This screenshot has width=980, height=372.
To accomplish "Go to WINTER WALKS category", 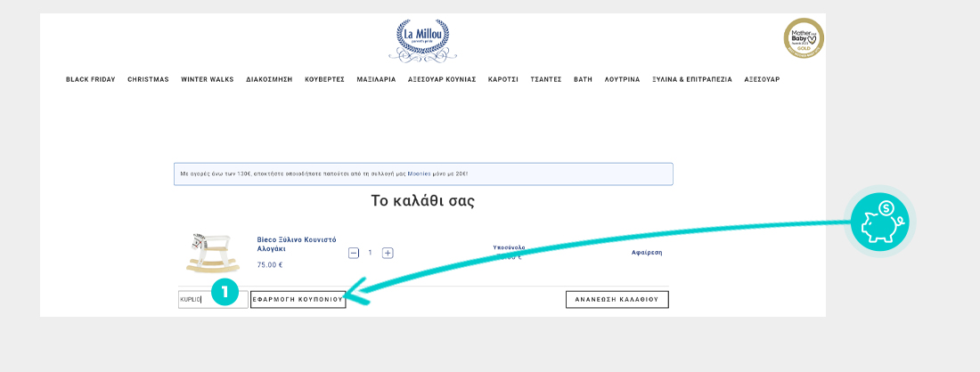I will point(207,79).
